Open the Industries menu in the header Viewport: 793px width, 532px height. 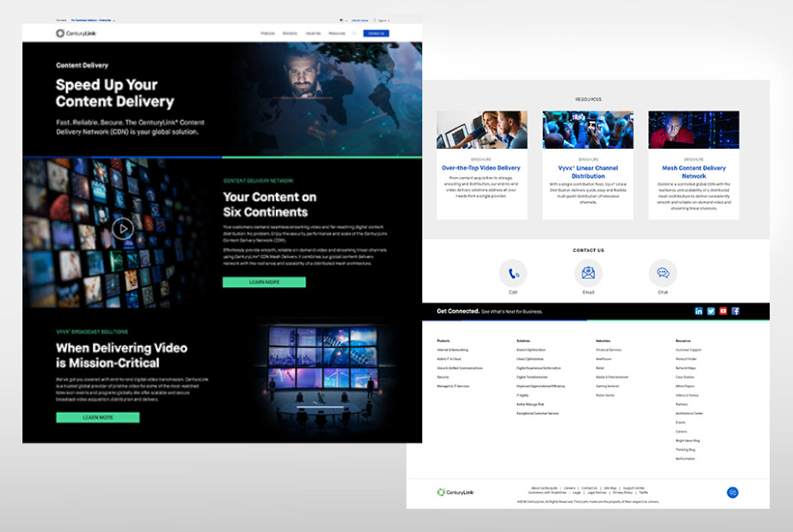(x=313, y=33)
